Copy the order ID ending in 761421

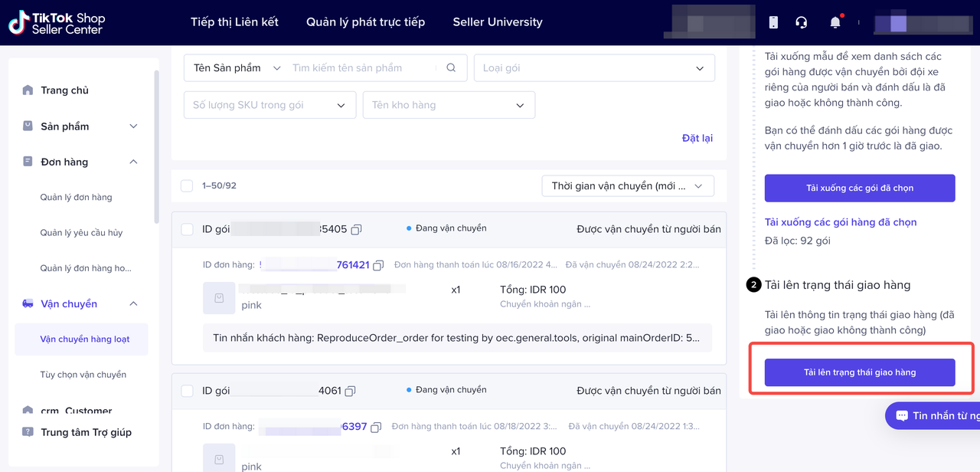tap(378, 265)
